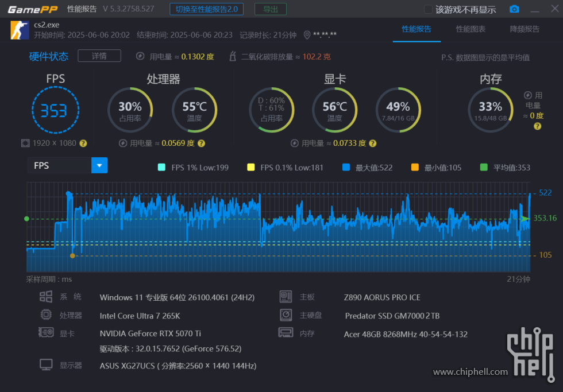Click the maximum FPS point on chart
Viewport: 563px width, 392px height.
(68, 193)
